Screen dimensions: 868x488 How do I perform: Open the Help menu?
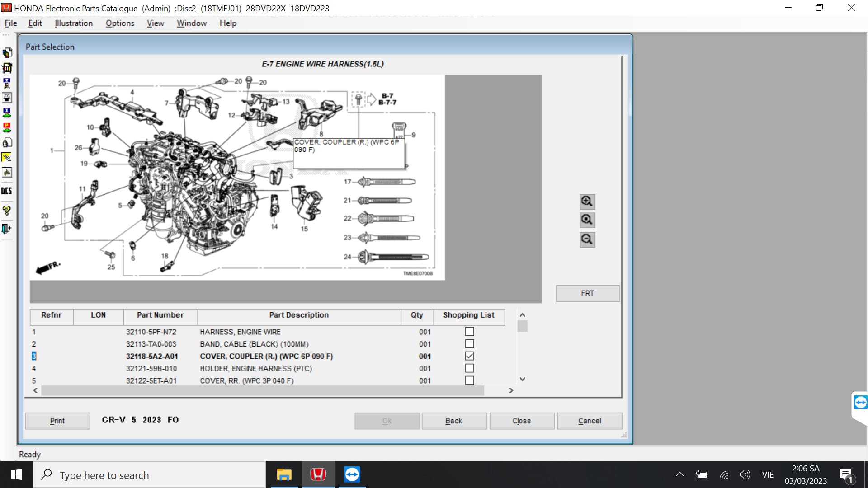228,23
